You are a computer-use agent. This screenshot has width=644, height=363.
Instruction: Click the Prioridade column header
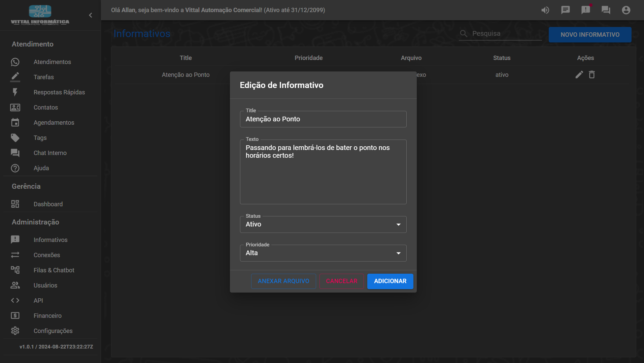coord(308,58)
